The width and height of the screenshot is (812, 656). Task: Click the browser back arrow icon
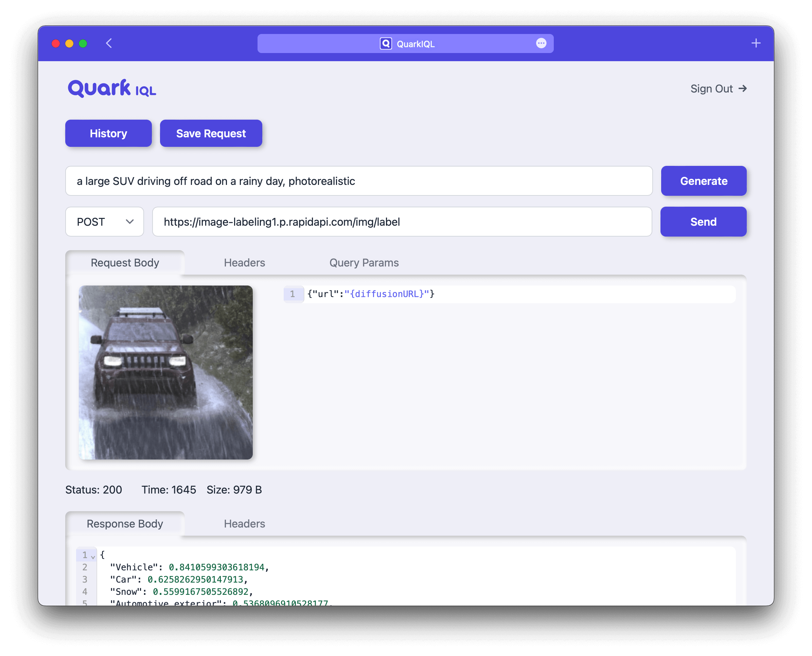click(x=109, y=44)
